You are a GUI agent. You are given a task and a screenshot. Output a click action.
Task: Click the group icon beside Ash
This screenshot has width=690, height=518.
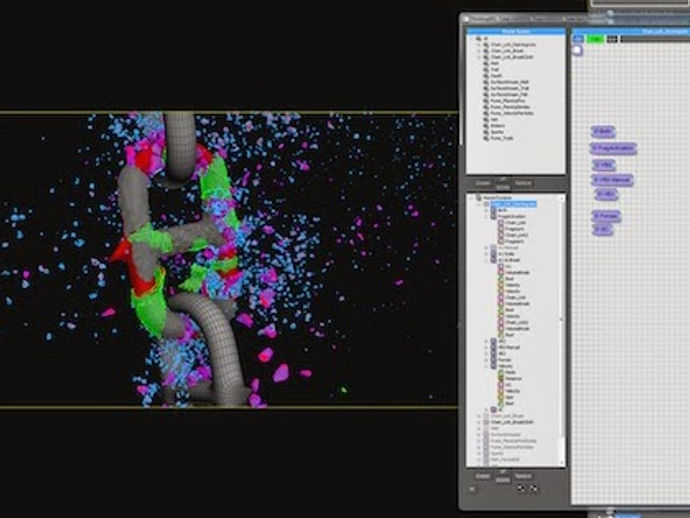pos(486,119)
